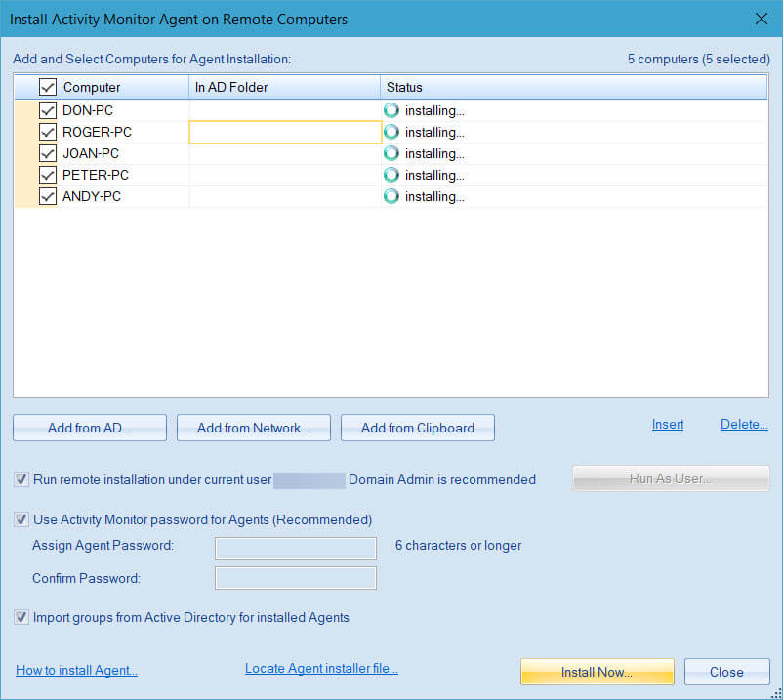The image size is (783, 700).
Task: Click the Insert link
Action: [668, 425]
